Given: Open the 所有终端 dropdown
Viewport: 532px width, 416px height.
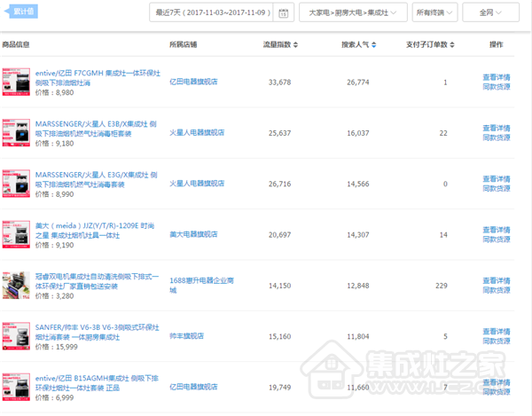Looking at the screenshot, I should point(434,12).
